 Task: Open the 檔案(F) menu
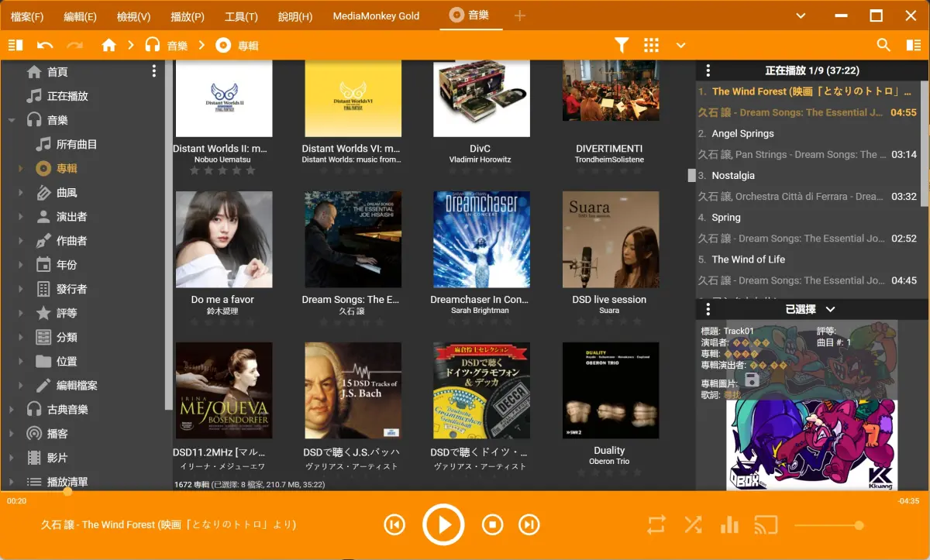27,16
